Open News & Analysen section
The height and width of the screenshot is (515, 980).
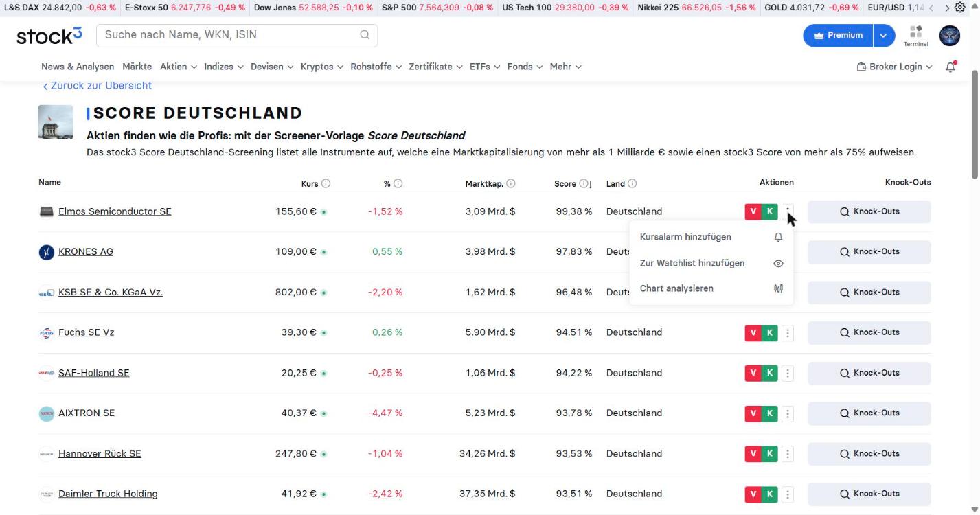(78, 67)
